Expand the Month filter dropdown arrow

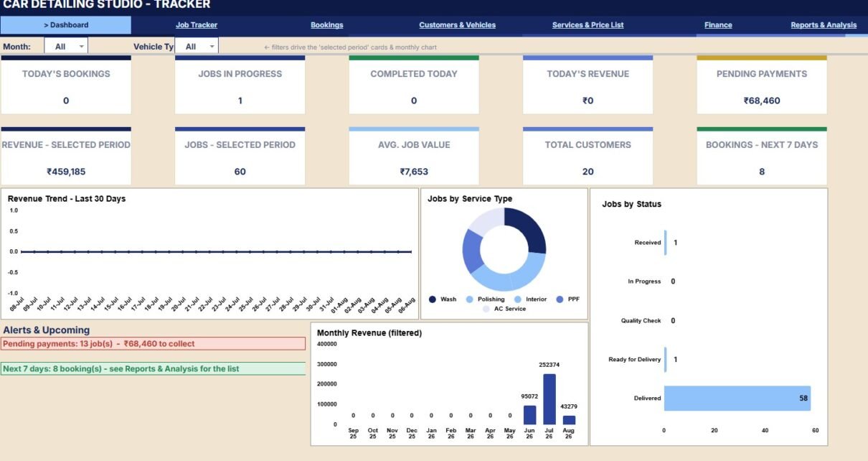click(81, 47)
